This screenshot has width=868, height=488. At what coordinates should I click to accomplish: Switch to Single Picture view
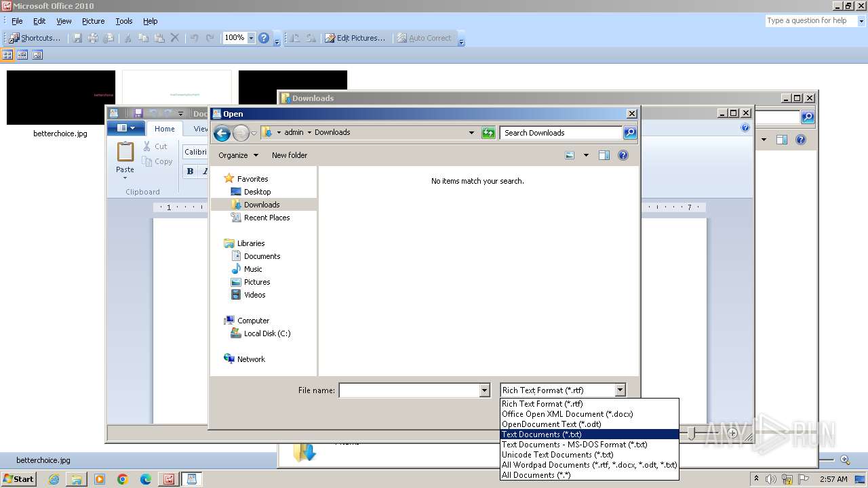(37, 55)
